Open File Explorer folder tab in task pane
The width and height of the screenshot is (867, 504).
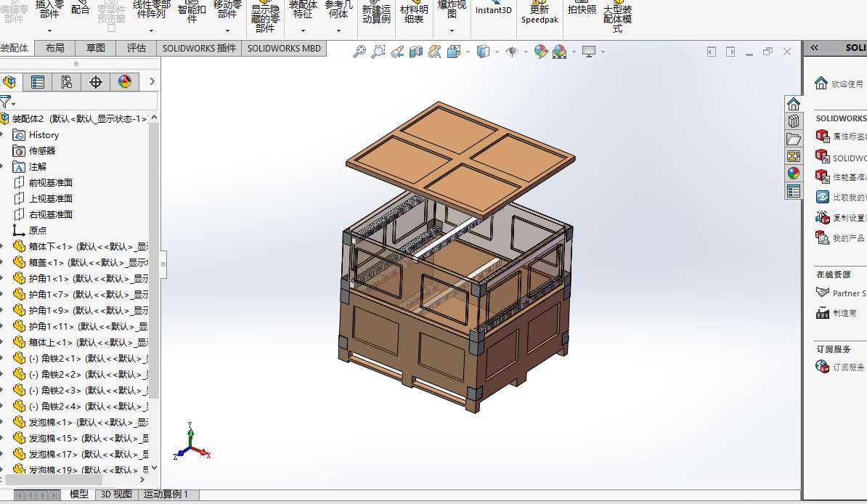[x=794, y=138]
